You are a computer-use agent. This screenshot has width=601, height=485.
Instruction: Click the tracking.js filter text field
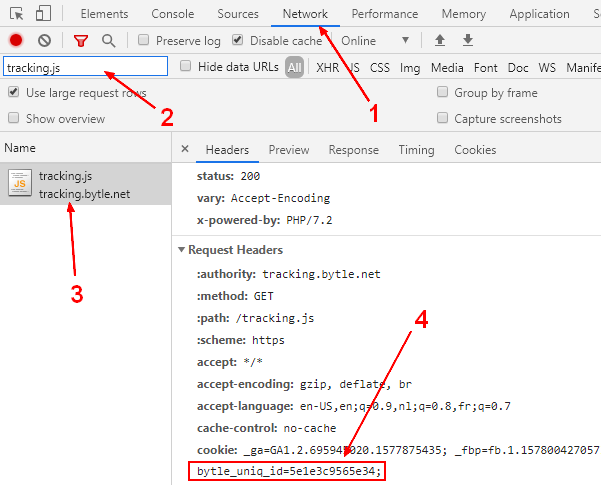[84, 67]
